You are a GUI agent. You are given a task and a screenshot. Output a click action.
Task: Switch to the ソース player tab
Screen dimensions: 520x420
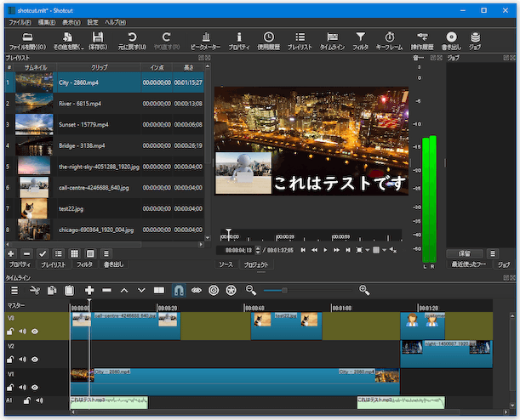226,264
